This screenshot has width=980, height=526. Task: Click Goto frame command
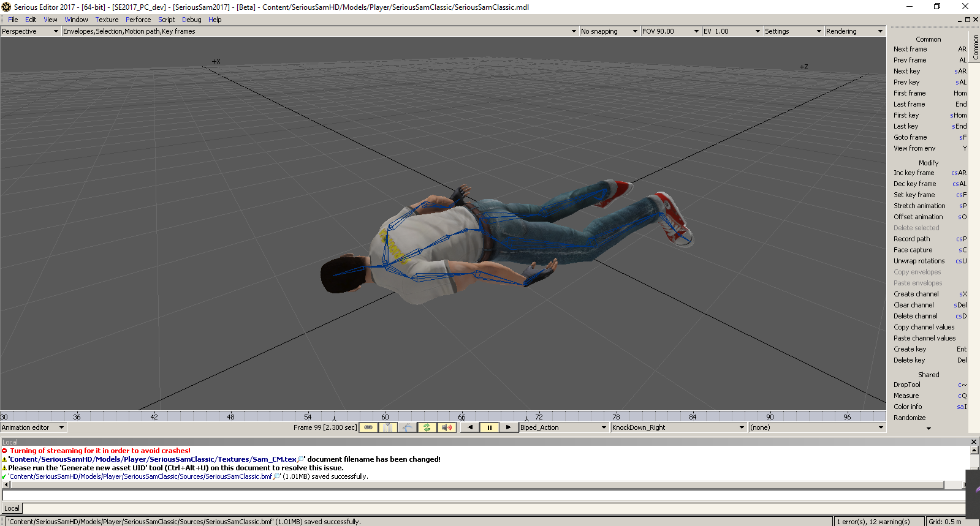[x=930, y=137]
